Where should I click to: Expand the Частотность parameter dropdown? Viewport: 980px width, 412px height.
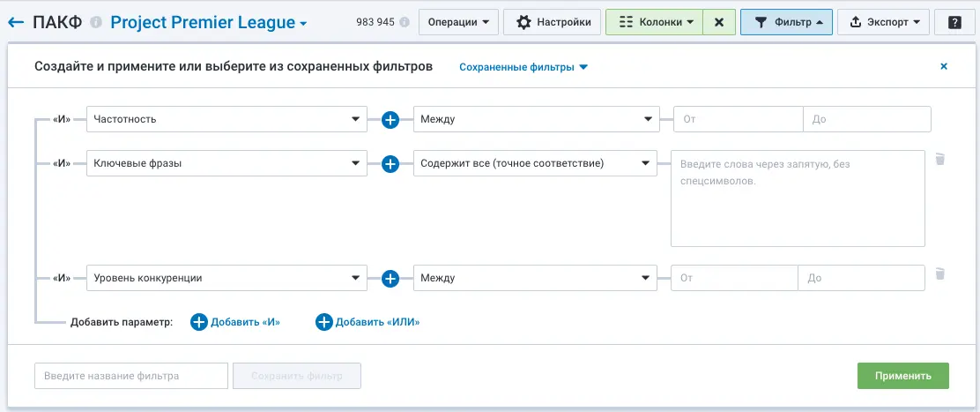(x=226, y=119)
